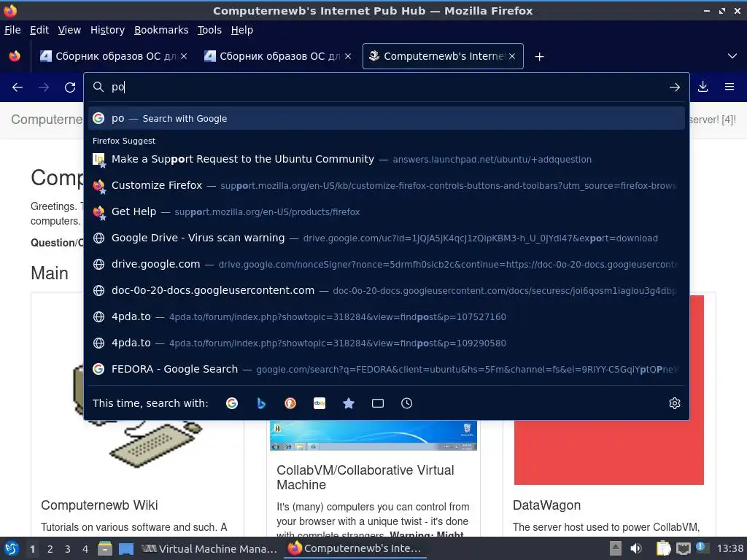
Task: Click the 13:38 taskbar clock
Action: click(x=729, y=548)
